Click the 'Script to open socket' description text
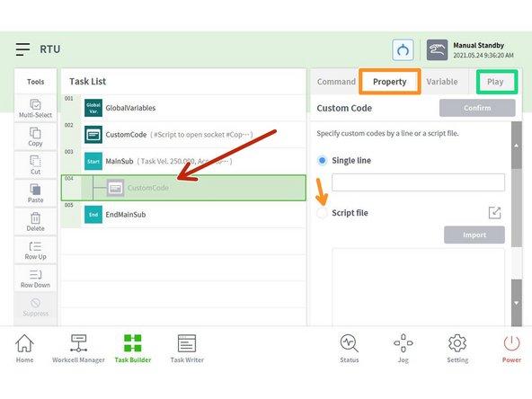 201,135
